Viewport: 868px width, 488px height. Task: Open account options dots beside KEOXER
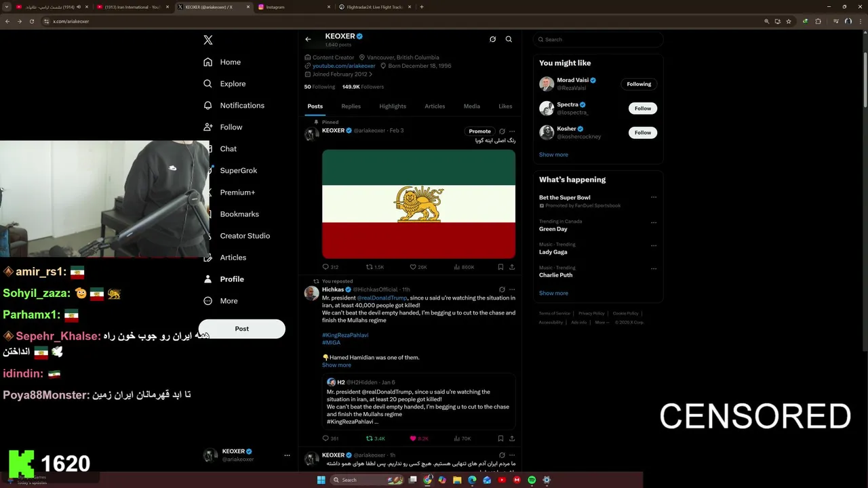point(287,455)
